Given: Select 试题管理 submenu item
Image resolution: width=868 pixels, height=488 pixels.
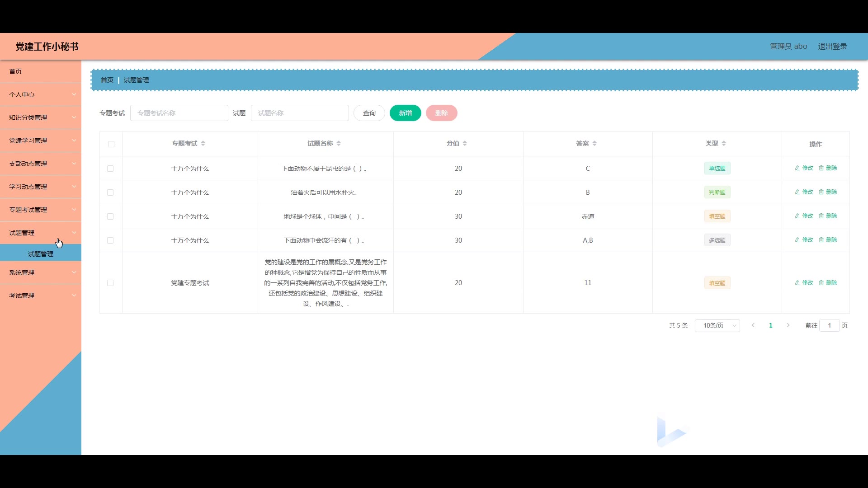Looking at the screenshot, I should click(41, 254).
